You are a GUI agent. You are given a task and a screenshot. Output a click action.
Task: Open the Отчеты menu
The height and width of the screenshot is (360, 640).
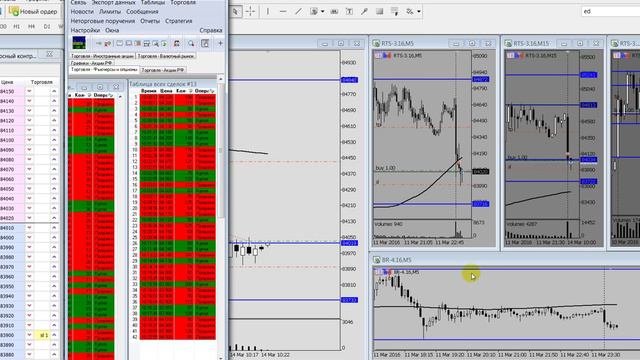point(150,21)
